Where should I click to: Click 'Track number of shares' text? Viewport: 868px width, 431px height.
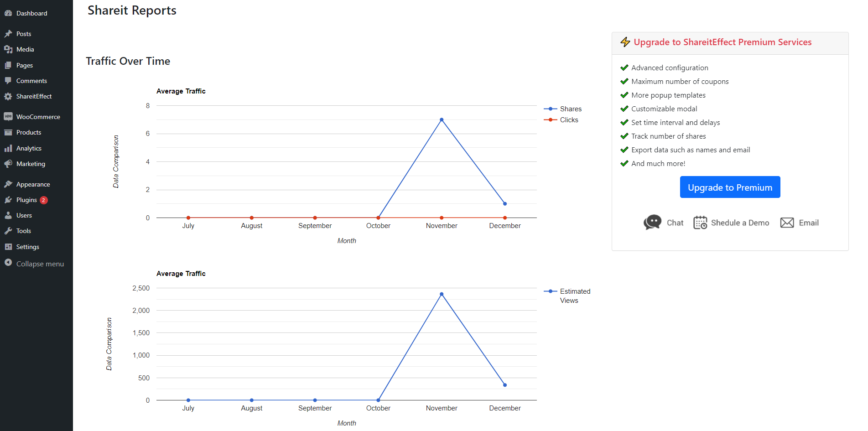click(x=668, y=136)
